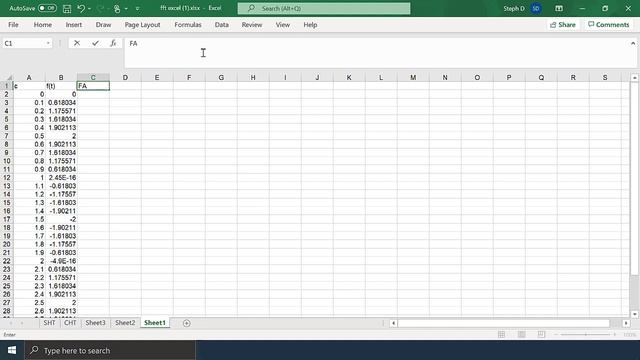The width and height of the screenshot is (640, 360).
Task: Open the SHT sheet tab
Action: click(x=49, y=323)
